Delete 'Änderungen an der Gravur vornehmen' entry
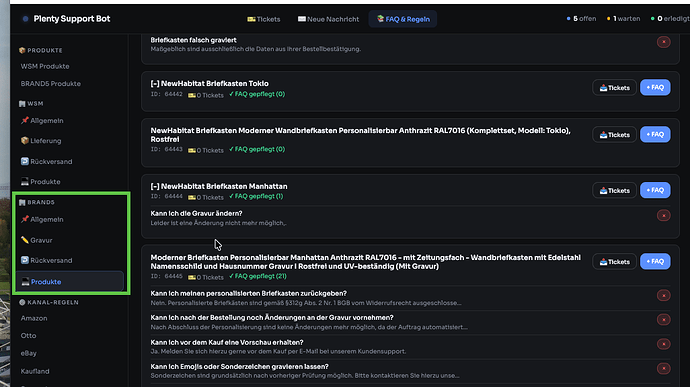This screenshot has width=690, height=387. click(664, 320)
